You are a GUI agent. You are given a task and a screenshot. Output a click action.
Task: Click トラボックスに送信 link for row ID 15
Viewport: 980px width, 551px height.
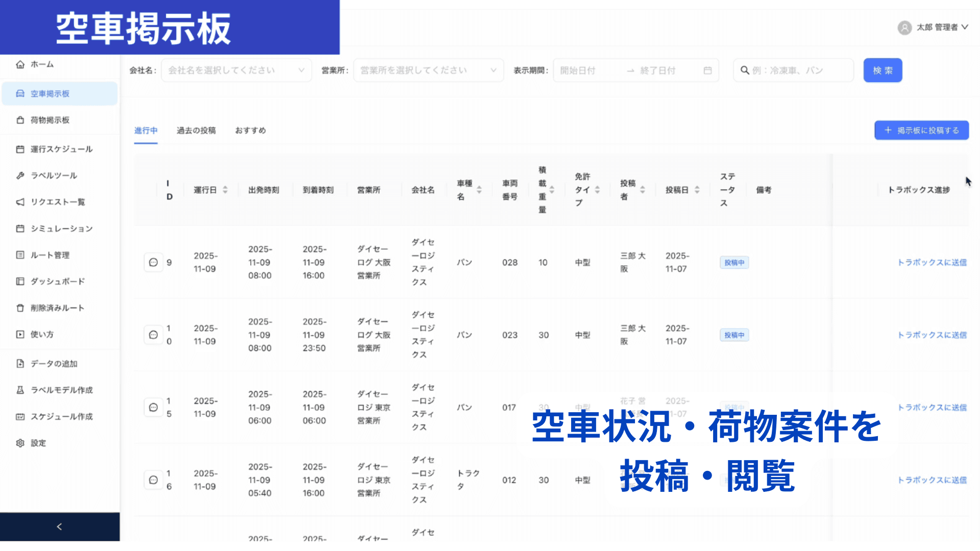coord(932,407)
